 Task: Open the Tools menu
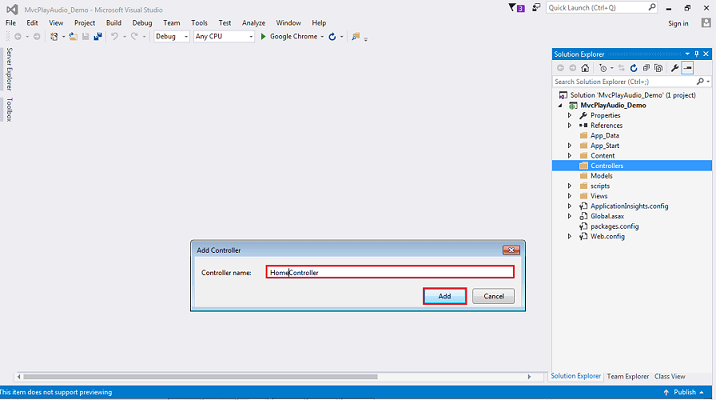(x=199, y=23)
